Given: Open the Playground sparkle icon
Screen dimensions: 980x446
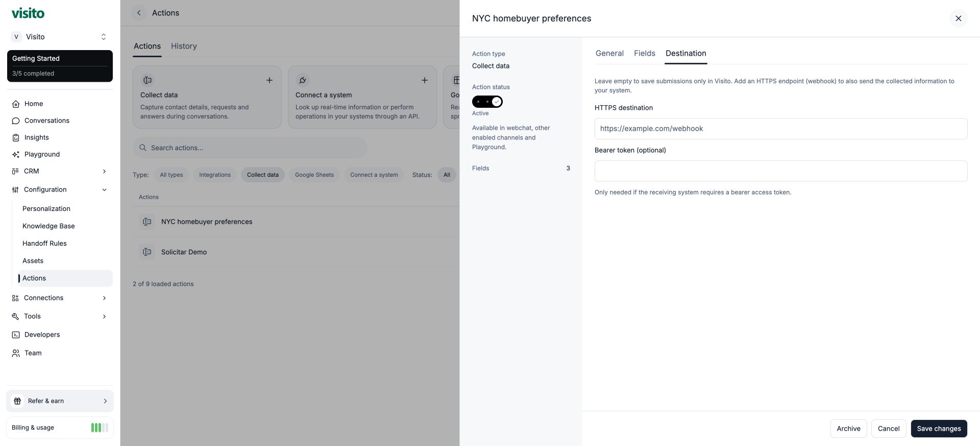Looking at the screenshot, I should (16, 154).
